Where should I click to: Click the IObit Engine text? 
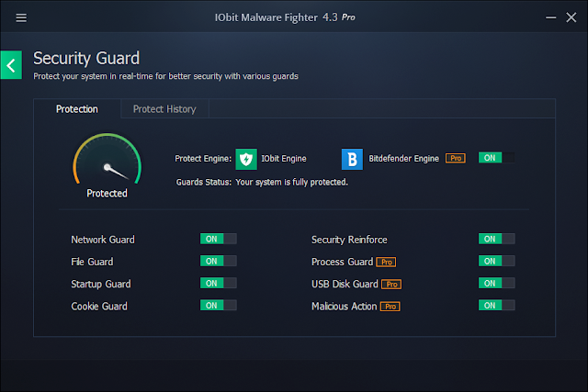(x=284, y=159)
